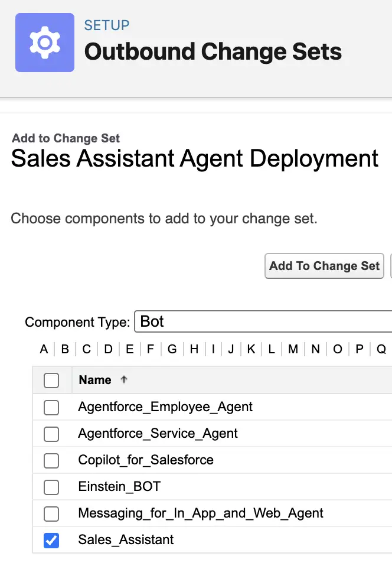Click the Messaging_for_In_App_and_Web_Agent name
The image size is (392, 566).
tap(201, 513)
